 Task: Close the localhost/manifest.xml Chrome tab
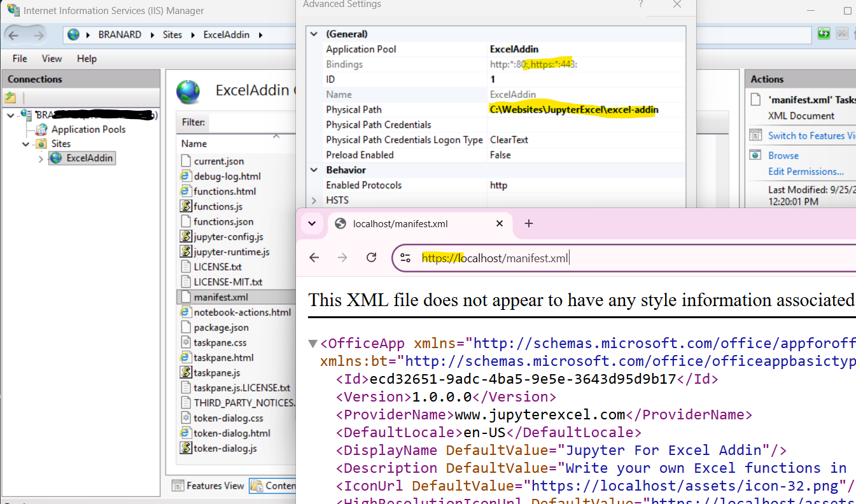pos(500,223)
